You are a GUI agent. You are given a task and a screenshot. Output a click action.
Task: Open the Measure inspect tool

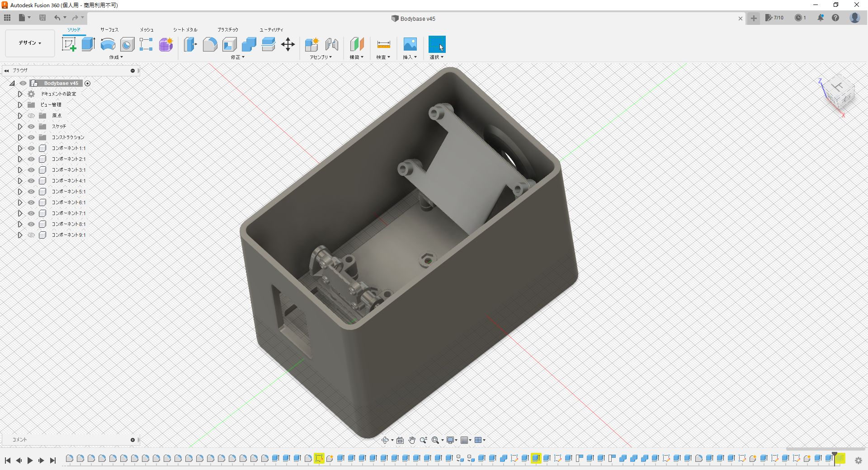[x=383, y=44]
